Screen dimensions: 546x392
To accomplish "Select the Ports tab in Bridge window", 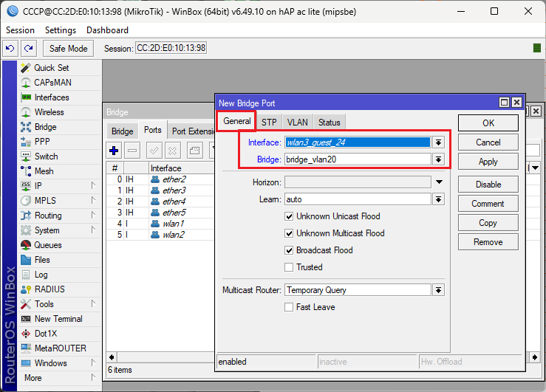I will click(x=152, y=130).
